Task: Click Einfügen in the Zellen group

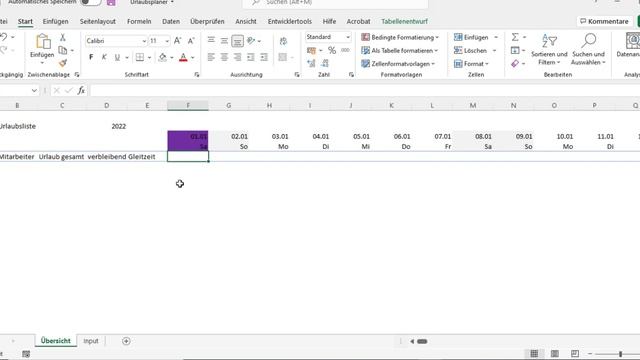Action: pos(471,37)
